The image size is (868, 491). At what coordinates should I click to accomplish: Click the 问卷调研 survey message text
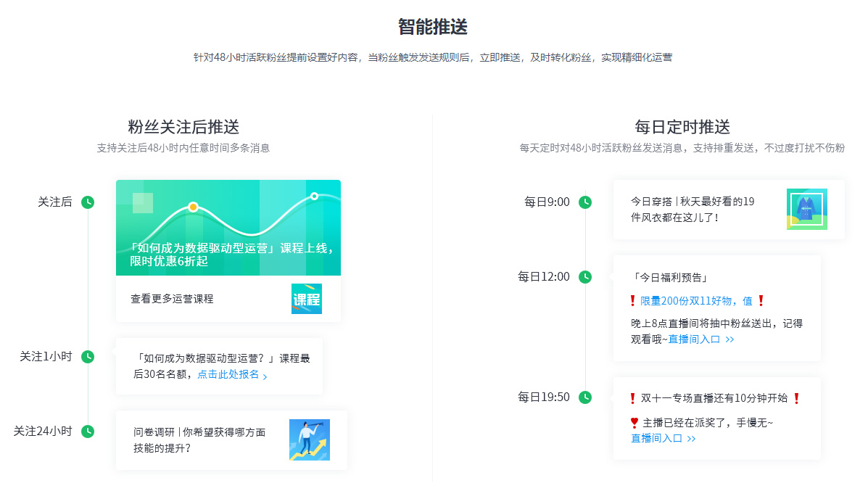[199, 440]
